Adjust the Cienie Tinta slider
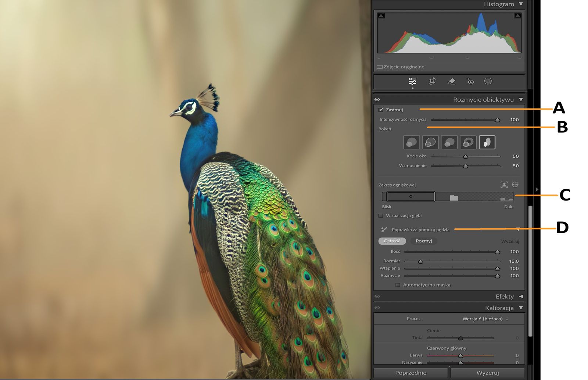 [460, 338]
